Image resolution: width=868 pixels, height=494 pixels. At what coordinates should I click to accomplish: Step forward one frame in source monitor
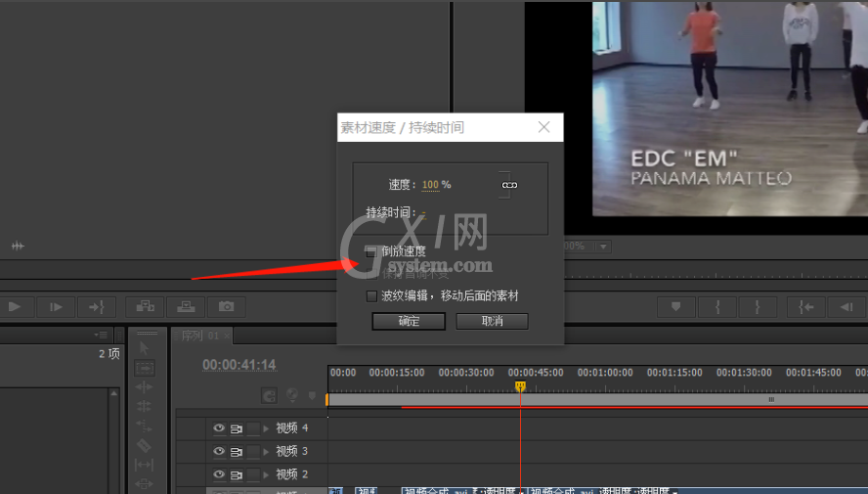tap(56, 307)
